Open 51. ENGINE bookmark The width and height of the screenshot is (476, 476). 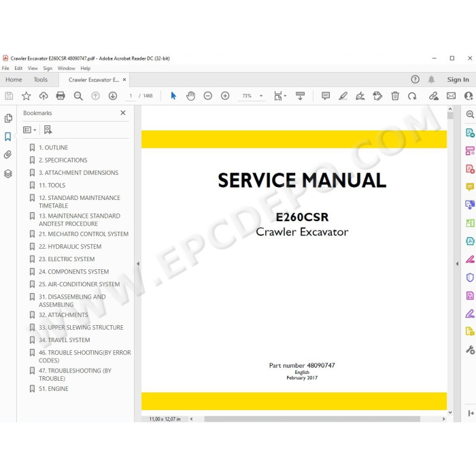pyautogui.click(x=54, y=388)
